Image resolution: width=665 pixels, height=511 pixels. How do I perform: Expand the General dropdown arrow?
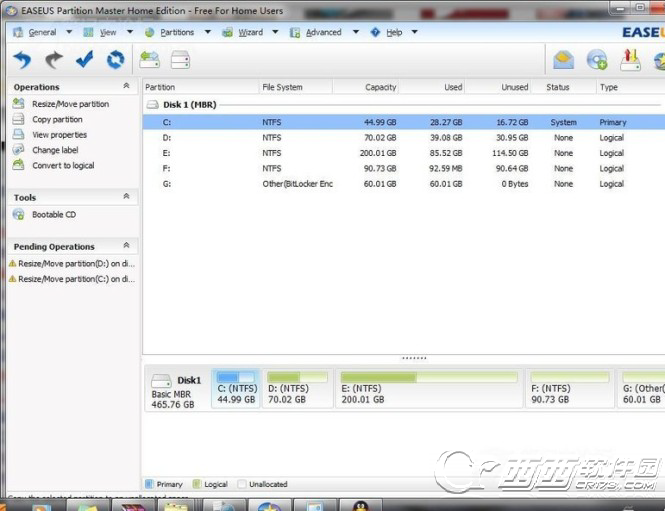coord(69,32)
